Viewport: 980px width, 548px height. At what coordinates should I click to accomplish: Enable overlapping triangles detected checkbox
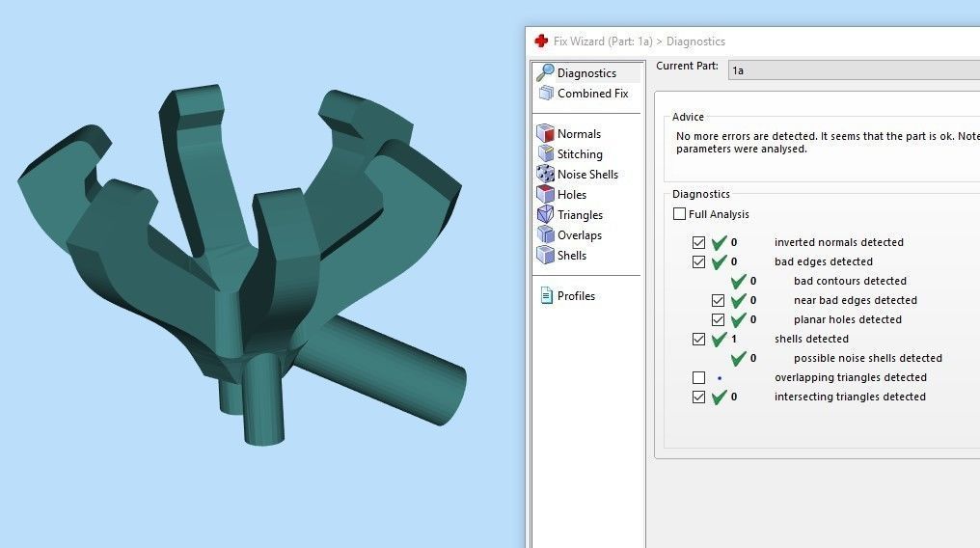point(698,377)
